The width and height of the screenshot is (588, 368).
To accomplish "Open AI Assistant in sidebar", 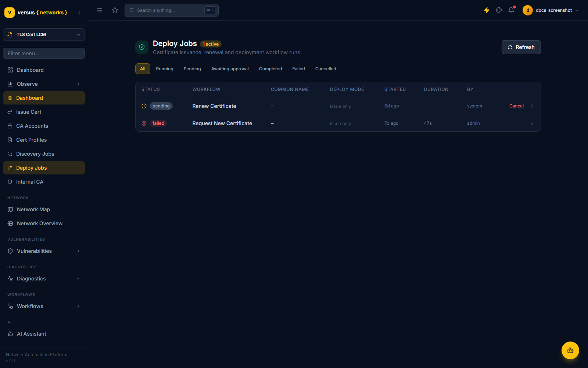I will 44,334.
